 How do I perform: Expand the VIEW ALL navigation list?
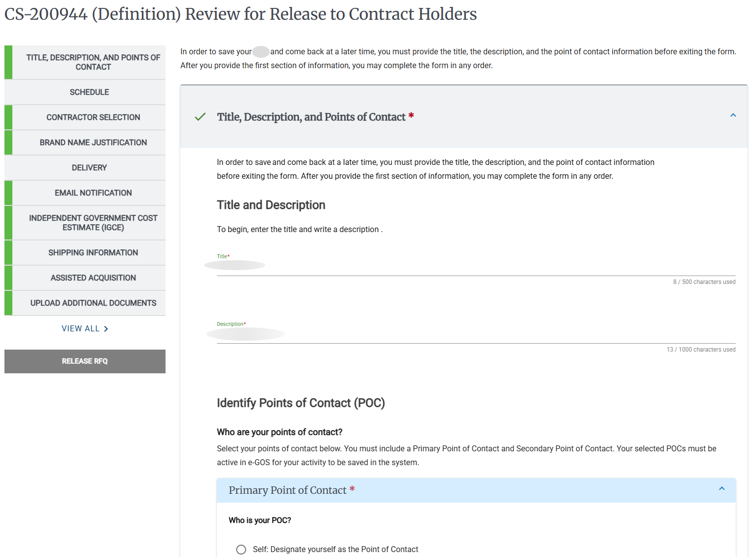click(85, 328)
